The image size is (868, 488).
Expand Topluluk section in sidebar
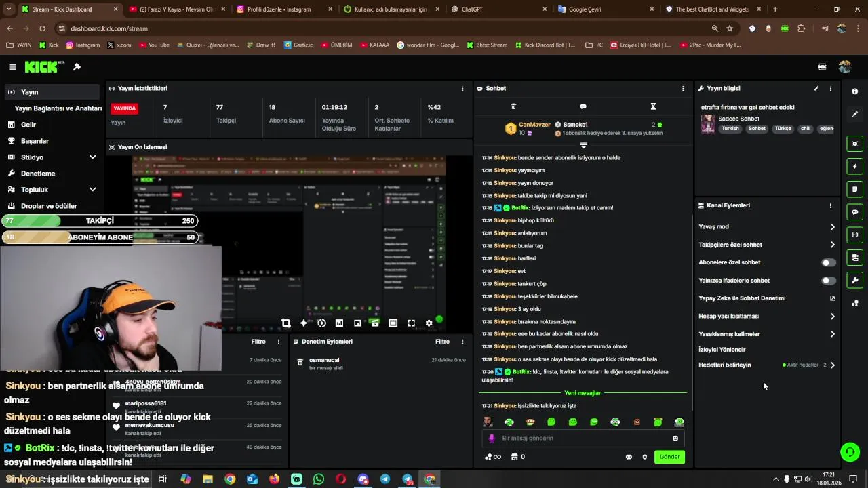coord(93,190)
